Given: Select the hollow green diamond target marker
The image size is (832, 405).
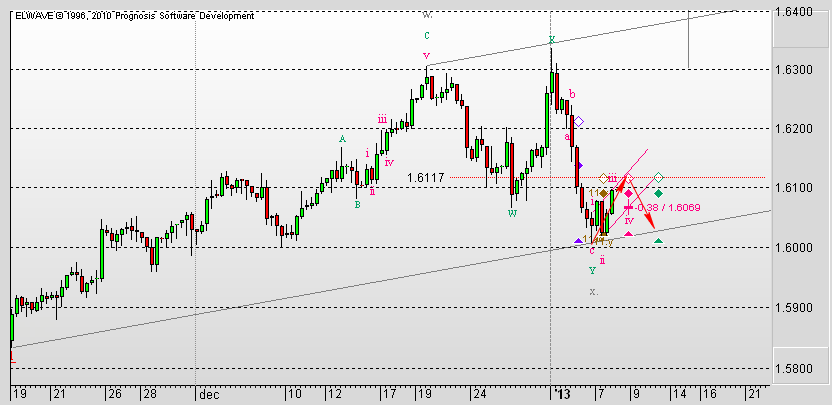Looking at the screenshot, I should point(658,178).
